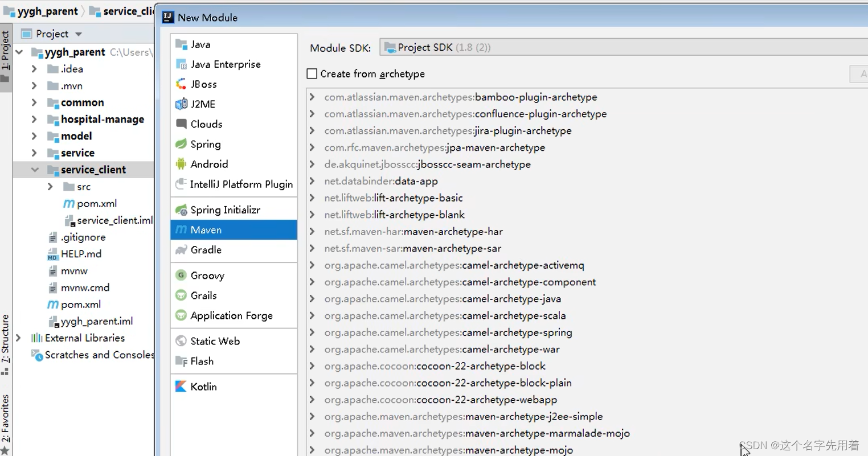Select Maven in module type list
868x456 pixels.
[234, 230]
